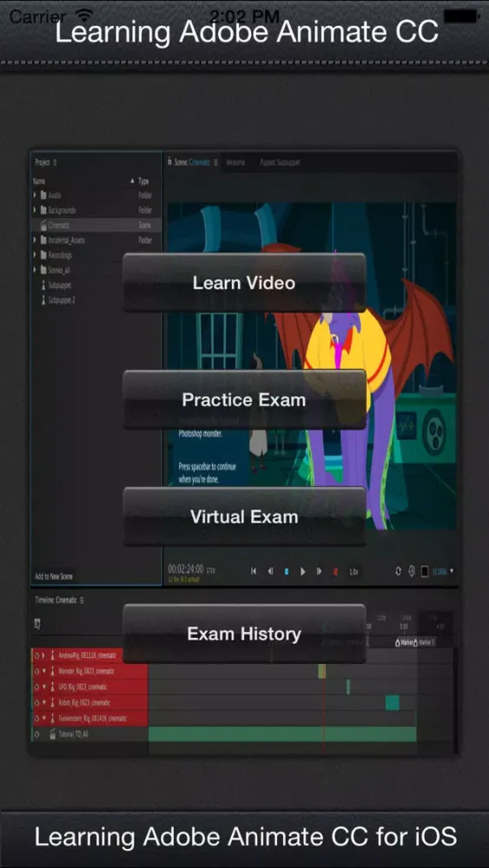Viewport: 489px width, 868px height.
Task: Expand the Recordings folder in background Project panel
Action: coord(36,255)
